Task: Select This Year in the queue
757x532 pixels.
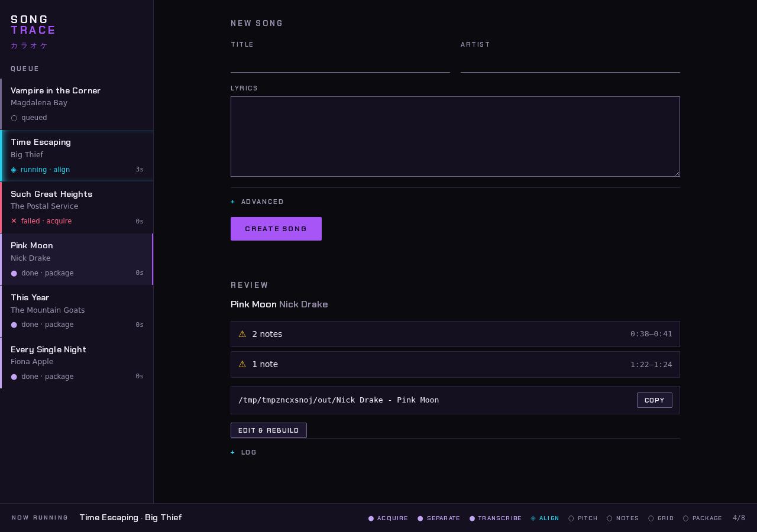Action: click(x=77, y=312)
